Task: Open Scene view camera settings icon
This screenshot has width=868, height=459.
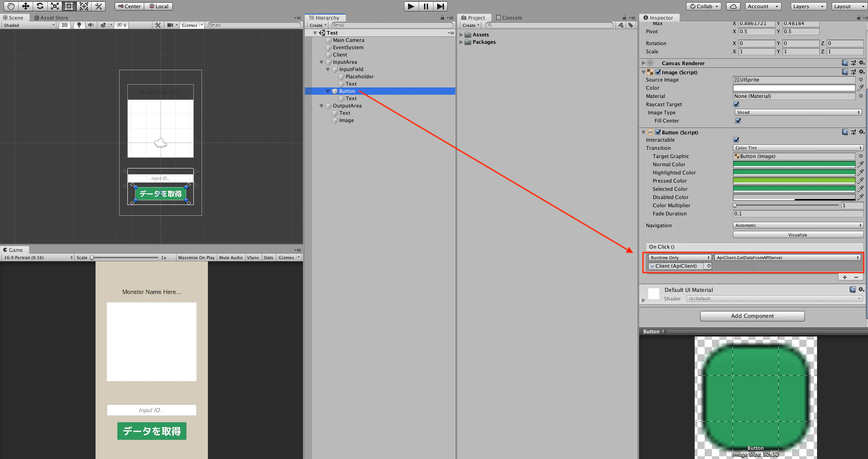Action: [x=170, y=25]
